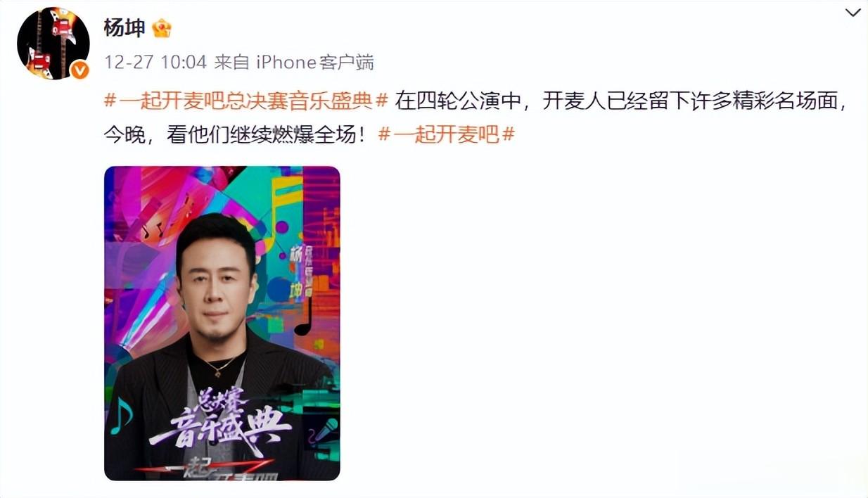Viewport: 868px width, 498px height.
Task: Click the 12-27 10:04 timestamp
Action: [x=155, y=63]
